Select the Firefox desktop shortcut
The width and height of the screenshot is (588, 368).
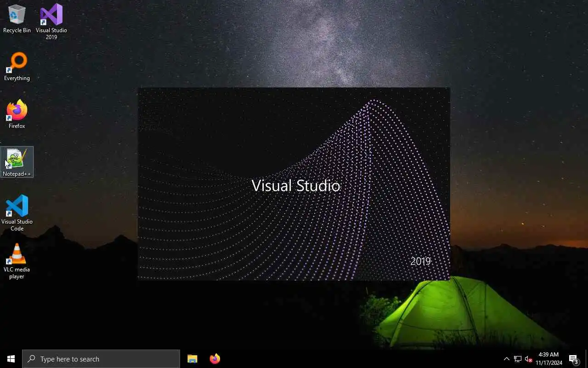pyautogui.click(x=17, y=114)
